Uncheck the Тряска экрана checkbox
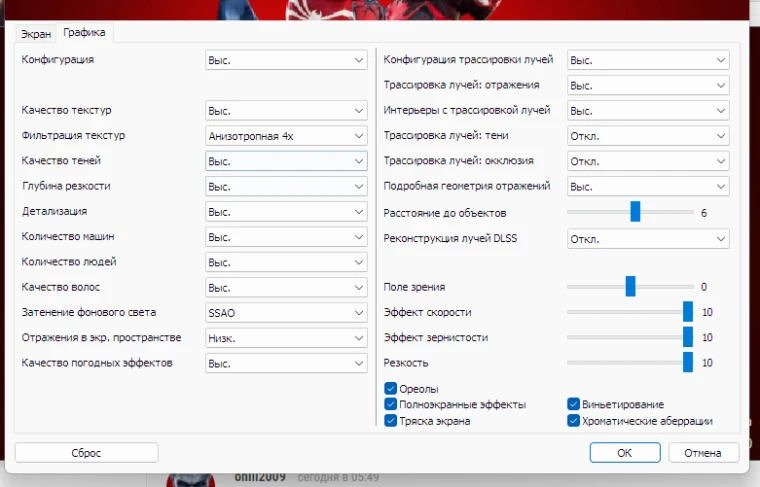The width and height of the screenshot is (760, 487). tap(391, 420)
